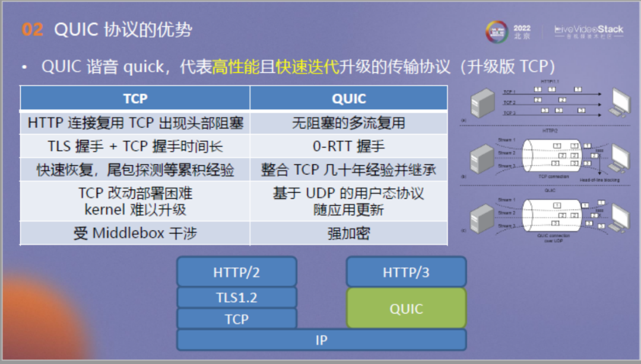641x364 pixels.
Task: Click the Head-of-line blocking label
Action: 600,179
